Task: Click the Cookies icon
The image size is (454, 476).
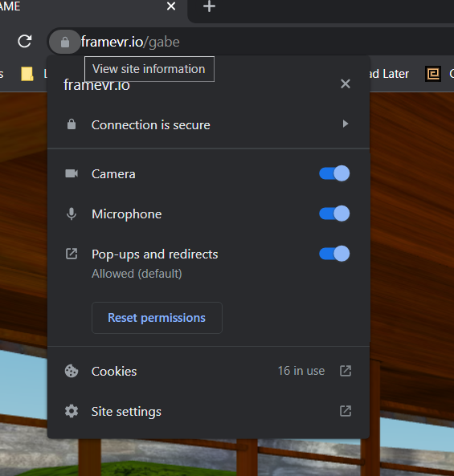Action: coord(72,371)
